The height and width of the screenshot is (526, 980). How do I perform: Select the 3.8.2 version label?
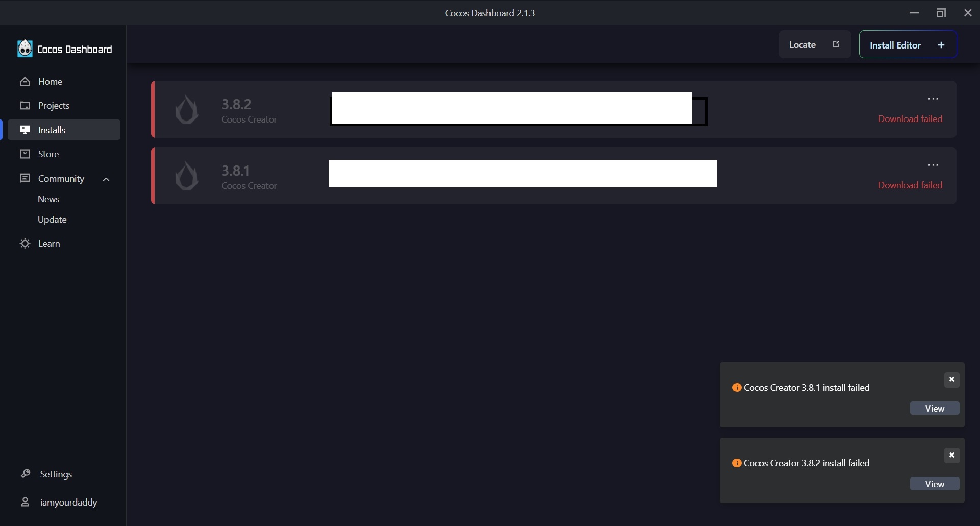pos(236,104)
